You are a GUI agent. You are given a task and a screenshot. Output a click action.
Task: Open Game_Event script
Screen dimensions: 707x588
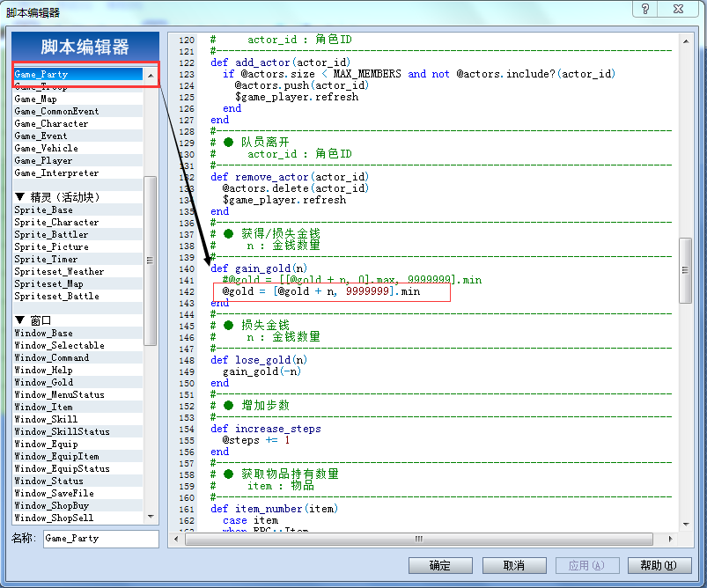pyautogui.click(x=78, y=136)
